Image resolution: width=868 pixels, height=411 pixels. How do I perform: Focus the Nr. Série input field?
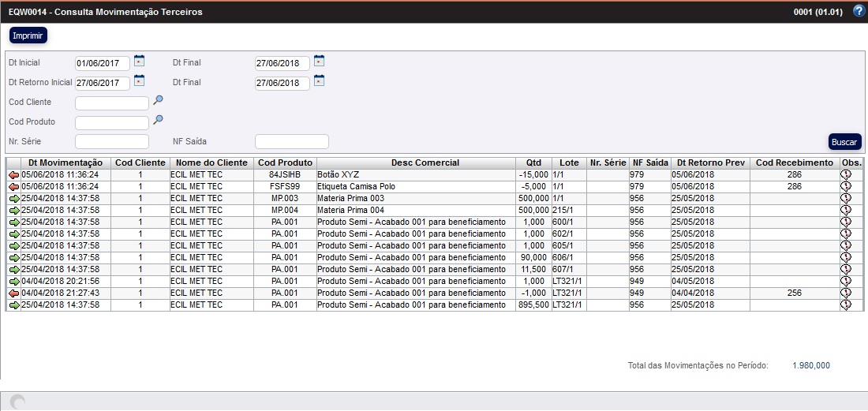coord(112,142)
